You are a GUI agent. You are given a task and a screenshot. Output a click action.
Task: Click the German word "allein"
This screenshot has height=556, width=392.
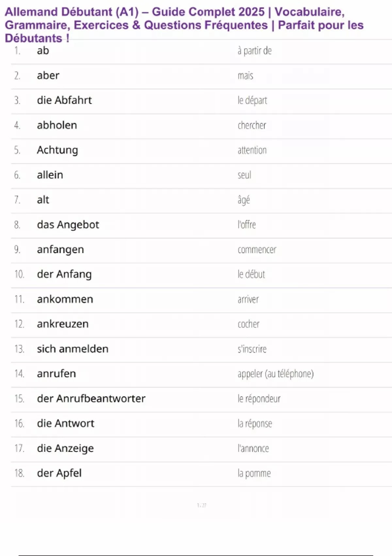tap(50, 175)
